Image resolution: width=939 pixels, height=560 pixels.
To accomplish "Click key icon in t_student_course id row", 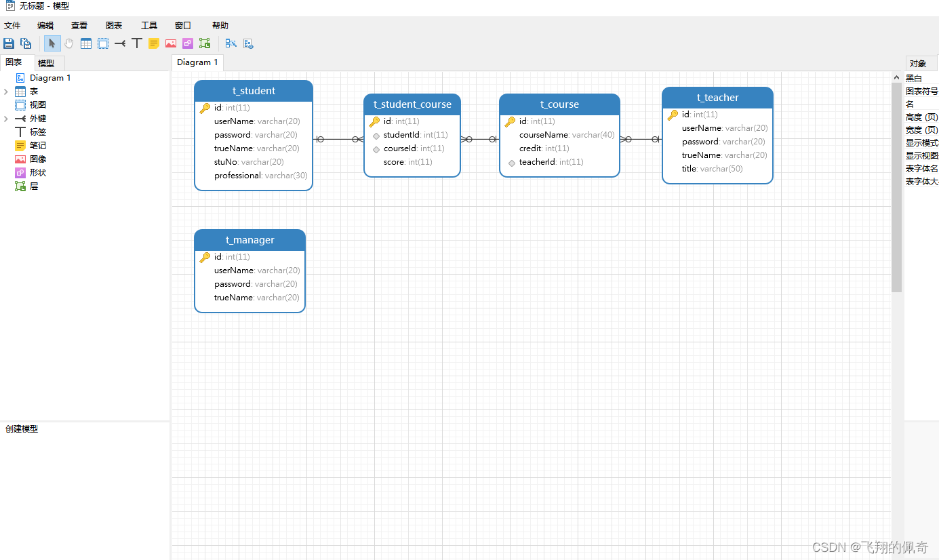I will 374,121.
